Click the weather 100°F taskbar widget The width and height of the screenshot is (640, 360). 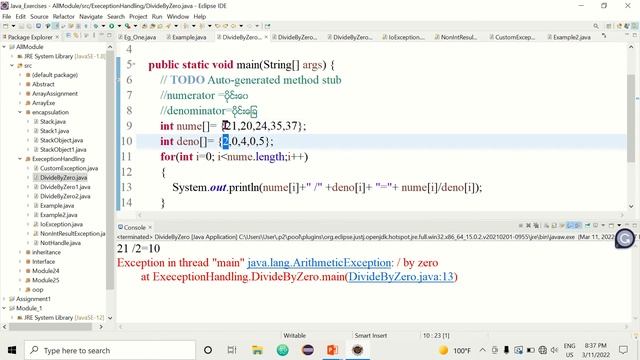point(455,350)
